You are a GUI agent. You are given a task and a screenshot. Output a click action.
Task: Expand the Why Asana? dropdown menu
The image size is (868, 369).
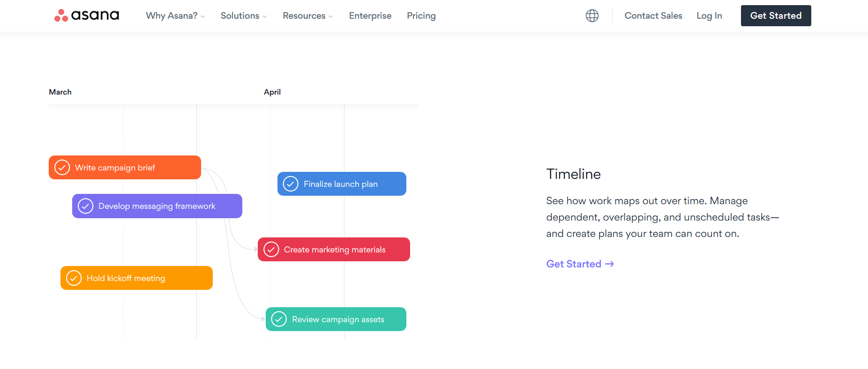click(x=175, y=16)
